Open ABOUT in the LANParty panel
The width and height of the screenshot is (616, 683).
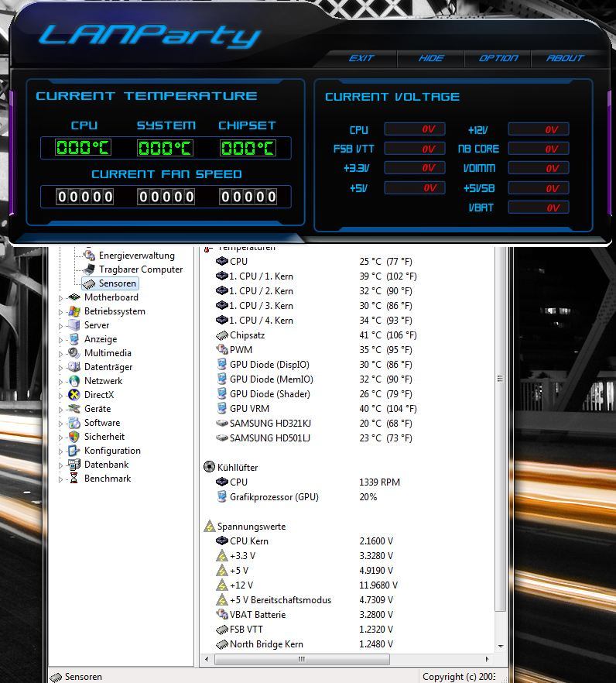[565, 58]
